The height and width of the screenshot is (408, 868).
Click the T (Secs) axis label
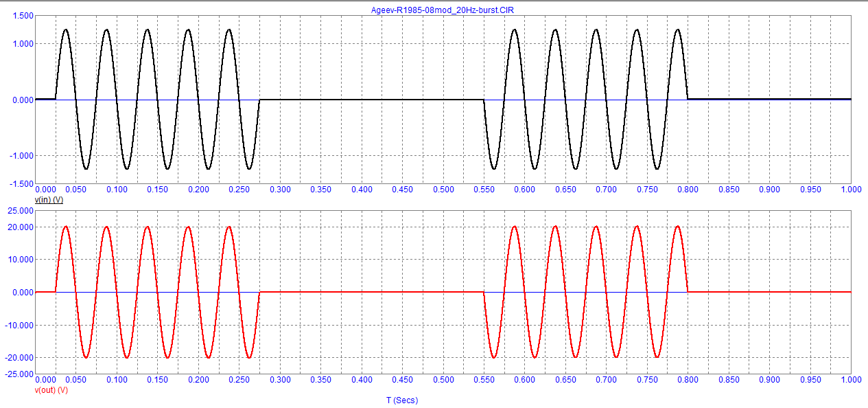(402, 400)
